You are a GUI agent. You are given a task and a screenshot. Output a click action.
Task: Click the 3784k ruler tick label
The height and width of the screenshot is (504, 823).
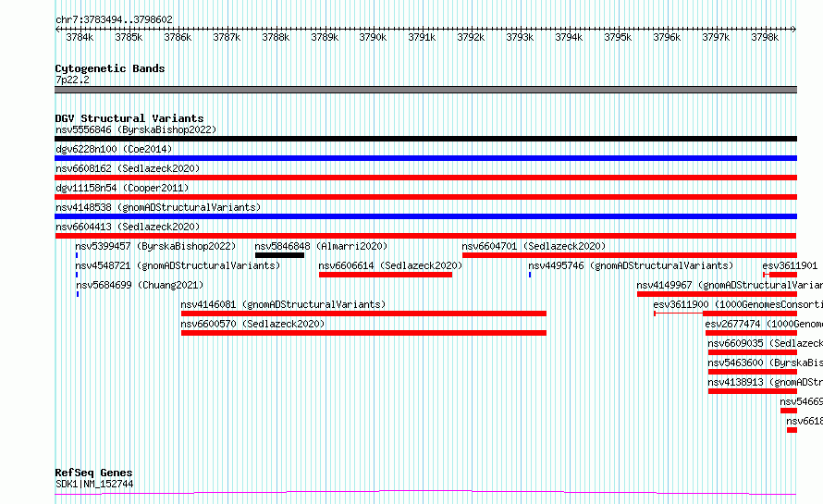tap(80, 37)
